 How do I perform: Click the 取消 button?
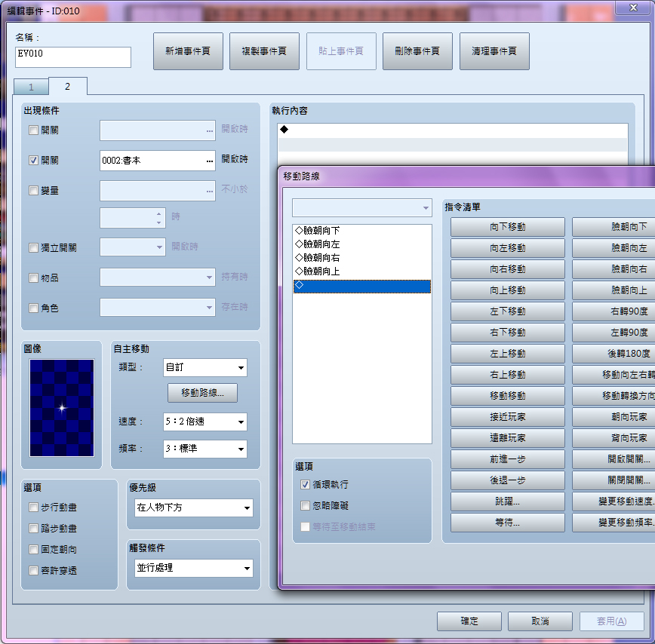pos(540,621)
